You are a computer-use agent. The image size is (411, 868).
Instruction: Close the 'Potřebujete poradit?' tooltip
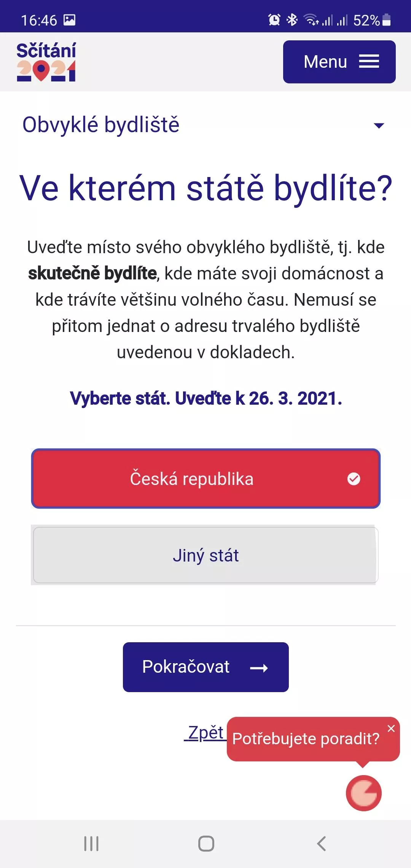coord(391,729)
